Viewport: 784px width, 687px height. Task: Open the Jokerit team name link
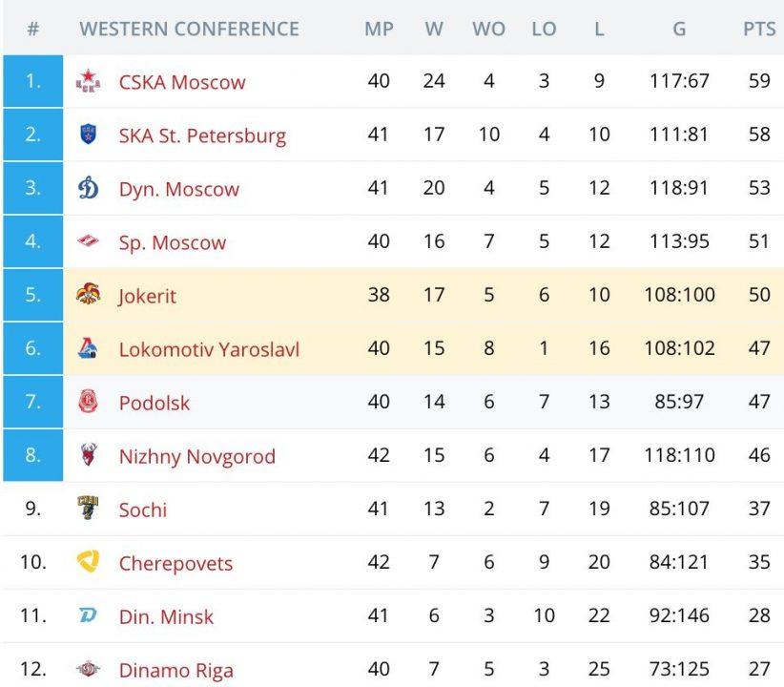tap(148, 296)
